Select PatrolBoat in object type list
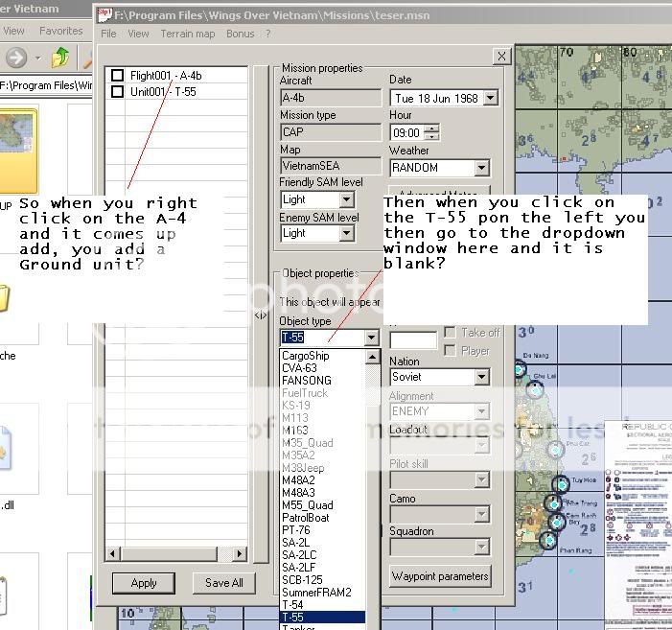 [x=323, y=518]
